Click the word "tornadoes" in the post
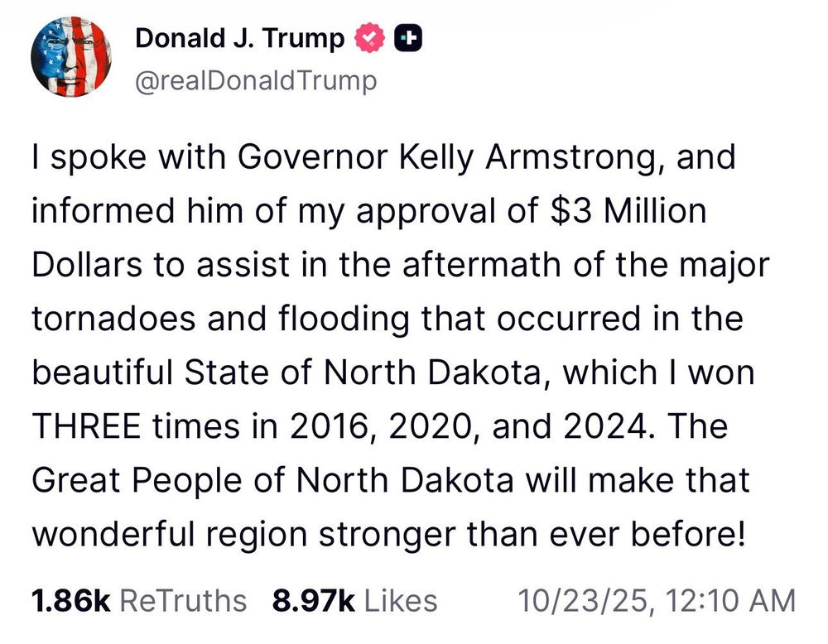828x644 pixels. [113, 320]
